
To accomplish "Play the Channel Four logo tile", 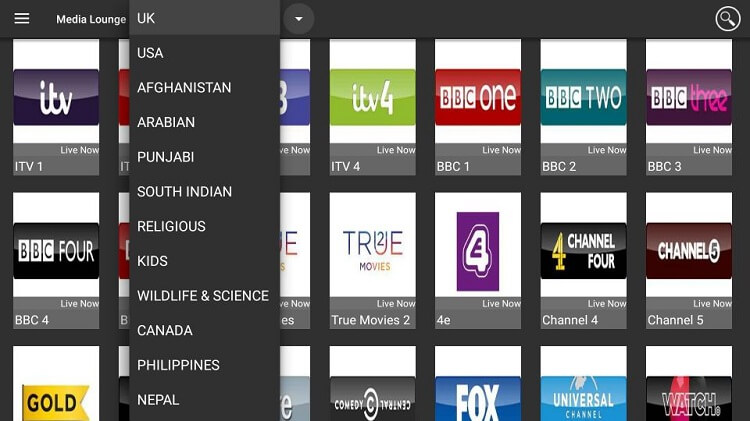I will click(584, 251).
